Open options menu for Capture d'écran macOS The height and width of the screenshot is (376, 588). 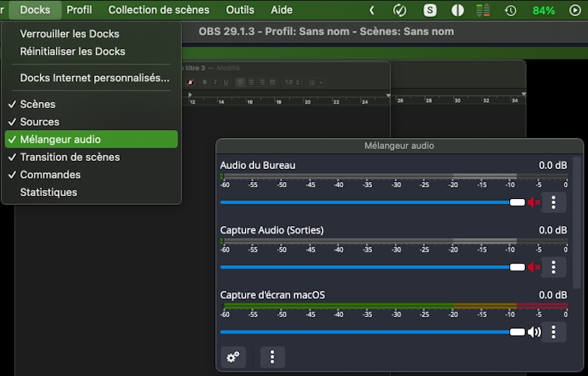point(553,332)
